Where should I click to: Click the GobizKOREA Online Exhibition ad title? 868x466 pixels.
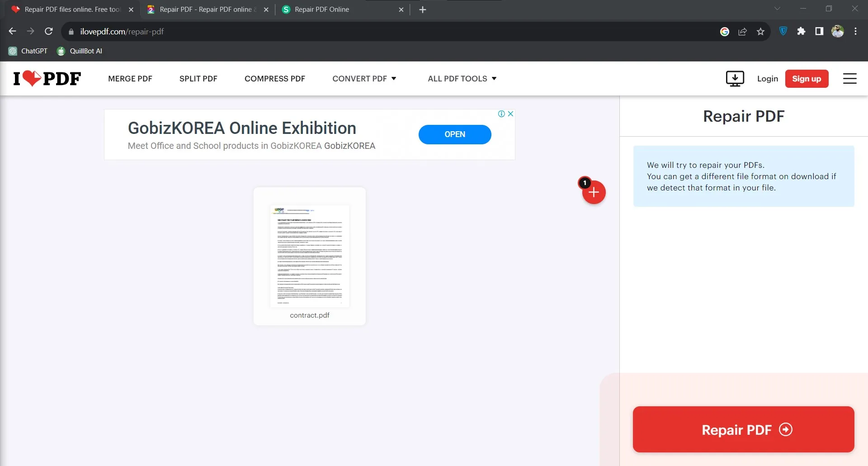(242, 128)
